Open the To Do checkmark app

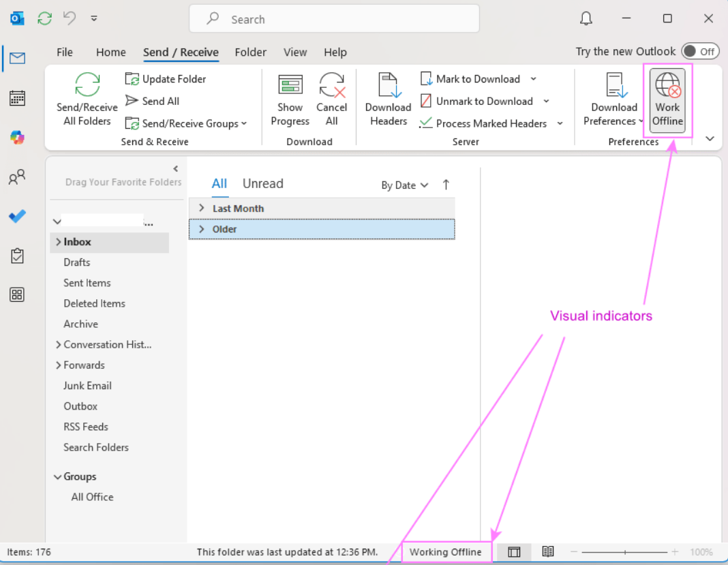(x=17, y=216)
